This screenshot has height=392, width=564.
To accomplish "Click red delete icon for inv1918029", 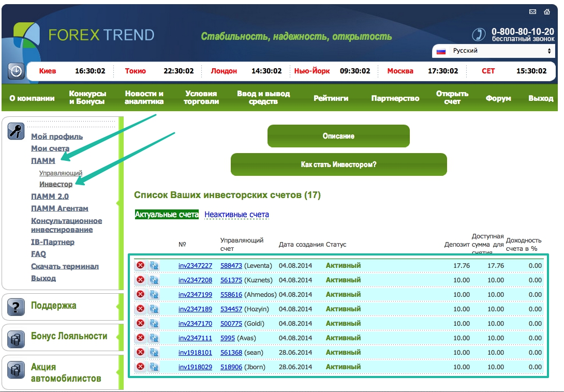I will 140,367.
